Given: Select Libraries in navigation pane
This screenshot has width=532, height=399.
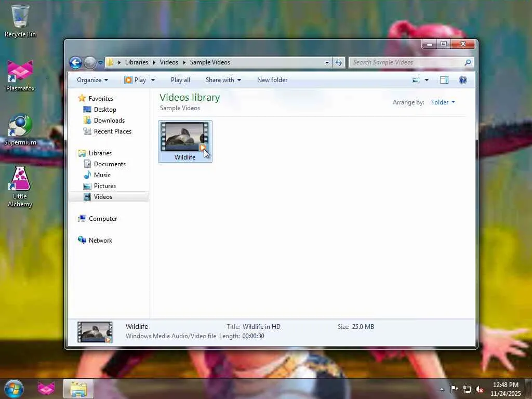Looking at the screenshot, I should [100, 153].
